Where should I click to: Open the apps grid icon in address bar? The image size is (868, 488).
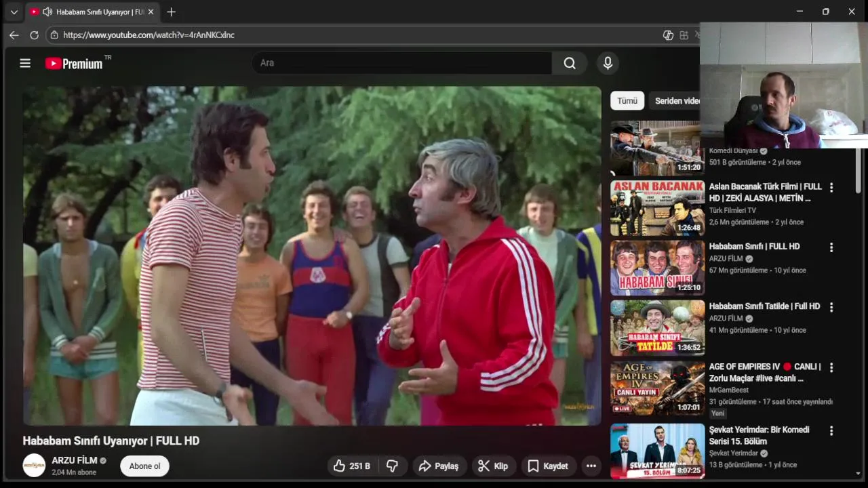[x=684, y=35]
